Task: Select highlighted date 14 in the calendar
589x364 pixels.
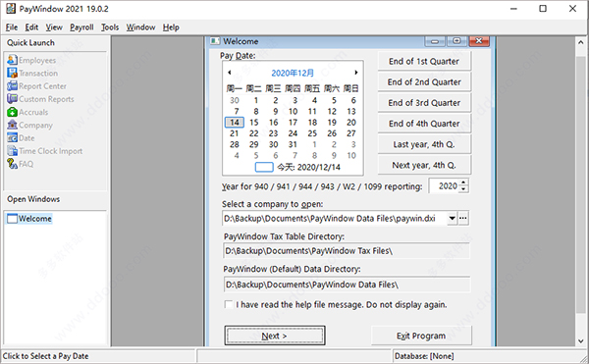Action: point(235,123)
